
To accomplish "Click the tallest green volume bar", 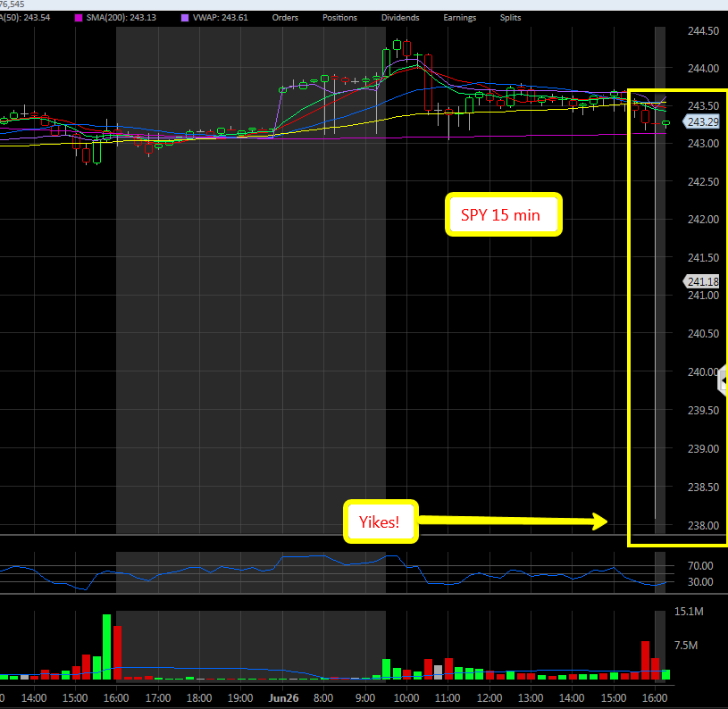I will (106, 646).
